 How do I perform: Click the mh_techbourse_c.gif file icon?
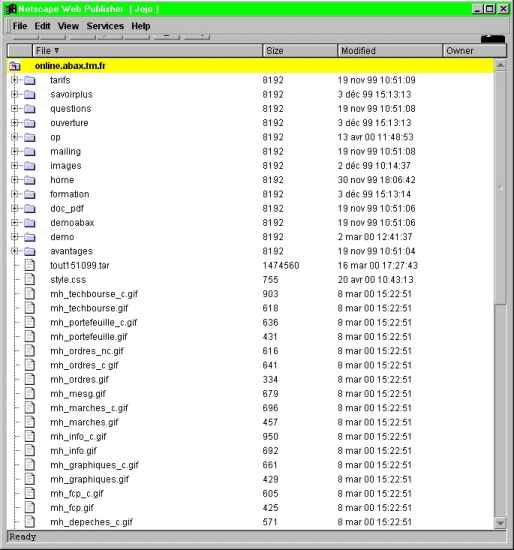pos(30,294)
